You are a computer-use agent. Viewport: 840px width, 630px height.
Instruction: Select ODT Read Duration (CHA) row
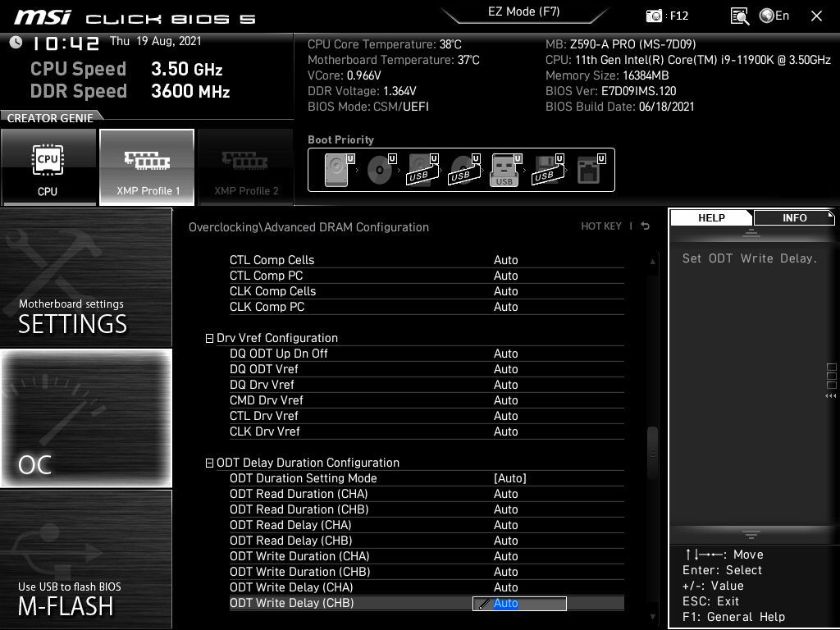pyautogui.click(x=427, y=494)
